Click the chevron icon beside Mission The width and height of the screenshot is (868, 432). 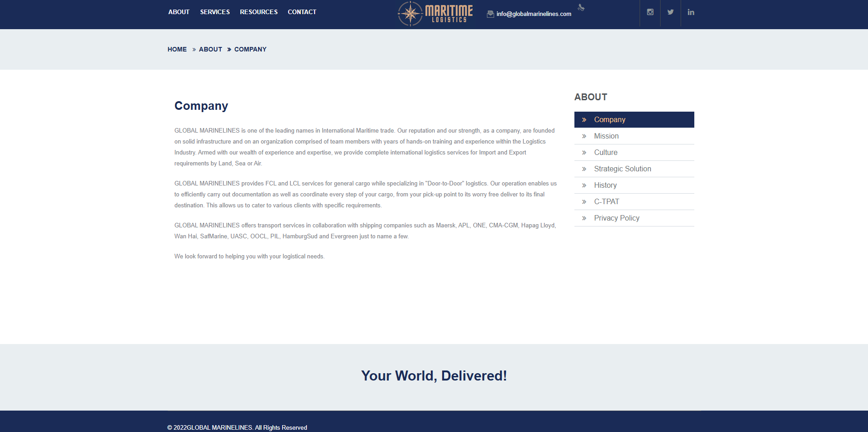(x=584, y=136)
